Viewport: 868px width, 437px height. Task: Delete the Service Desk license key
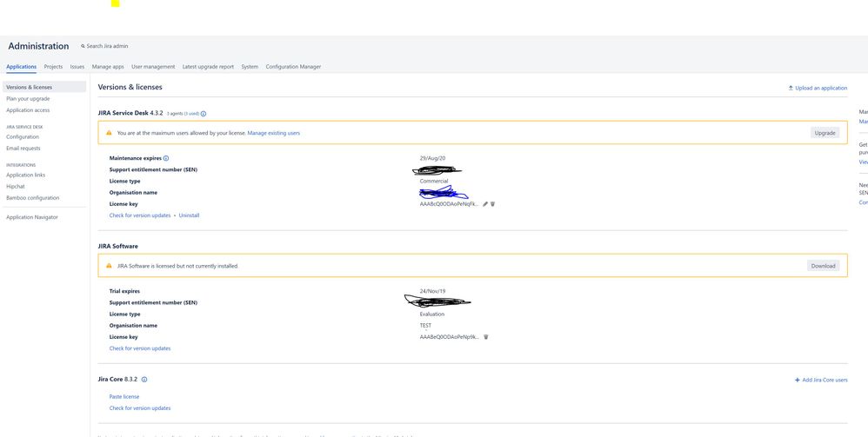492,204
